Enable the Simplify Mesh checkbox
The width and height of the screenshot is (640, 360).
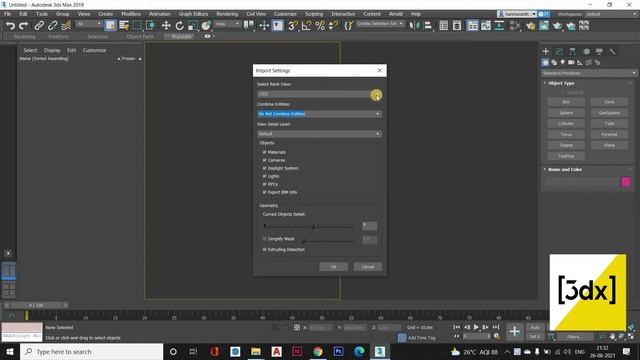(x=264, y=239)
